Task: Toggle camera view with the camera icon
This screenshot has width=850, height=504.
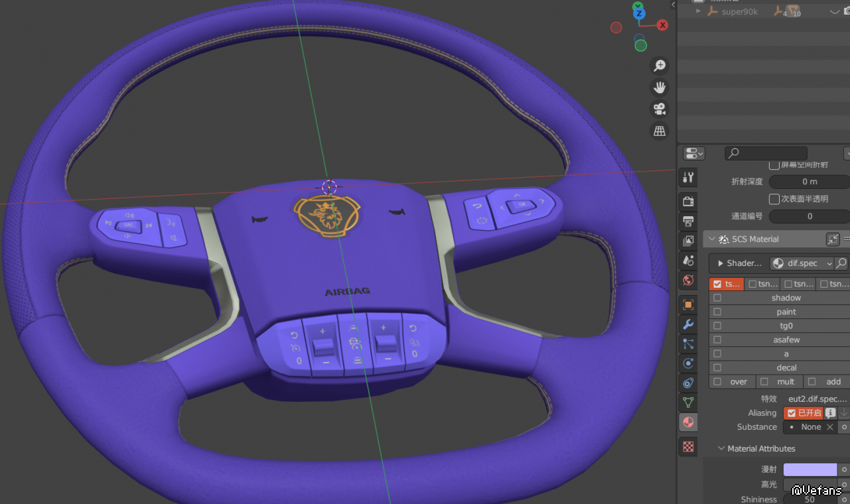Action: 660,109
